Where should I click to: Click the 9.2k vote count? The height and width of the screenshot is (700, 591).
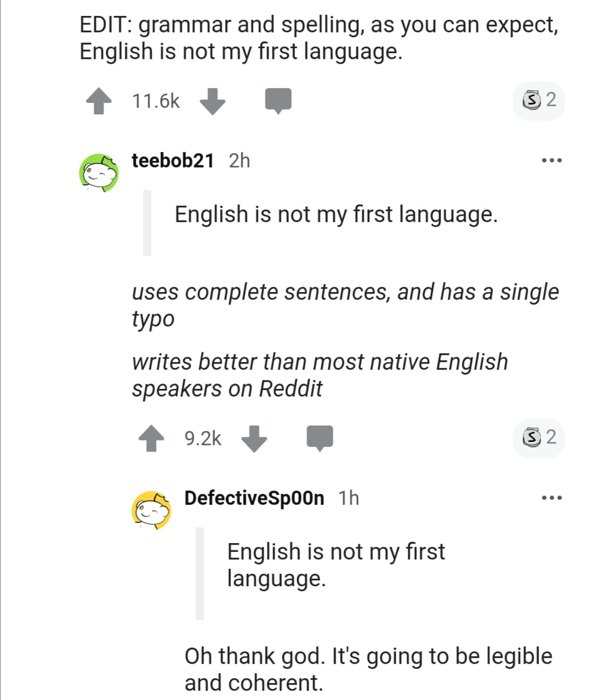click(203, 439)
